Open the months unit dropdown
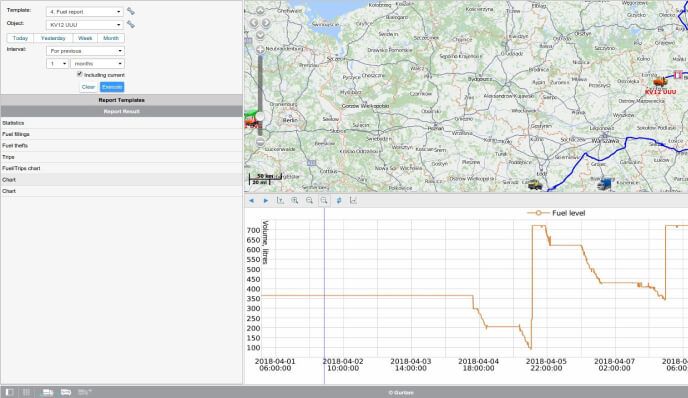The image size is (688, 398). [97, 64]
